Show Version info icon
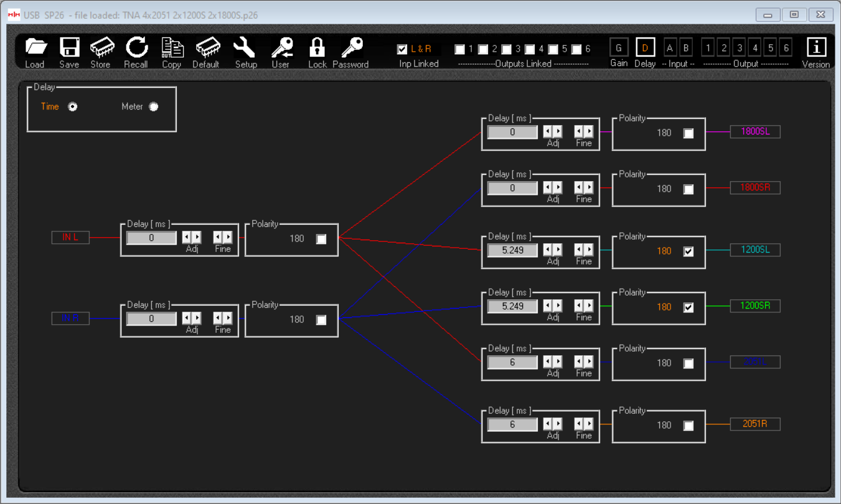This screenshot has width=841, height=504. click(x=816, y=48)
